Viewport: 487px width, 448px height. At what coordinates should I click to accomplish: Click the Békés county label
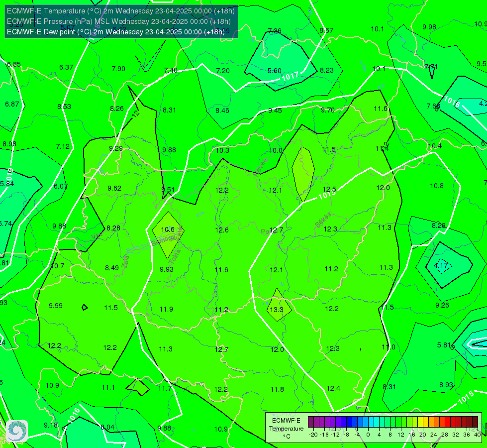pyautogui.click(x=323, y=220)
